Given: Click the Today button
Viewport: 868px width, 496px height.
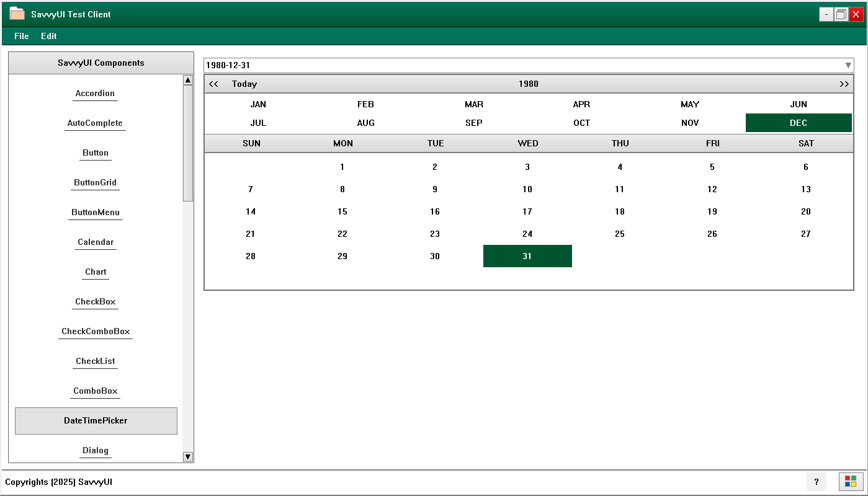Looking at the screenshot, I should click(244, 84).
